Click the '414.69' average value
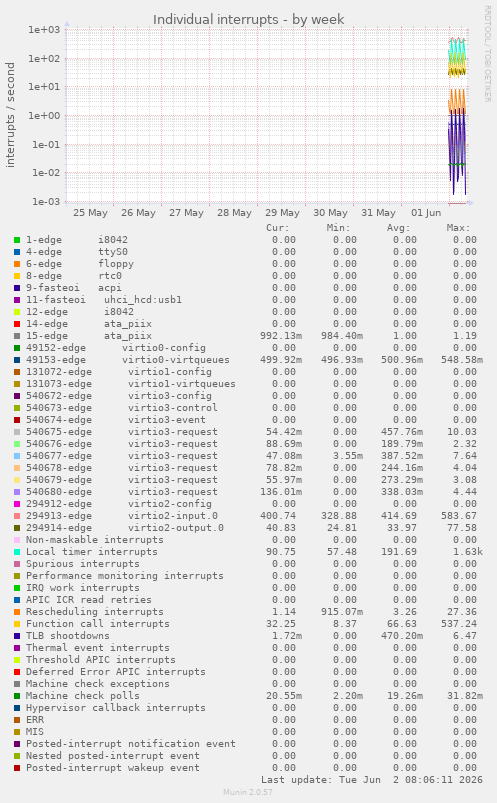Viewport: 497px width, 803px height. coord(399,516)
